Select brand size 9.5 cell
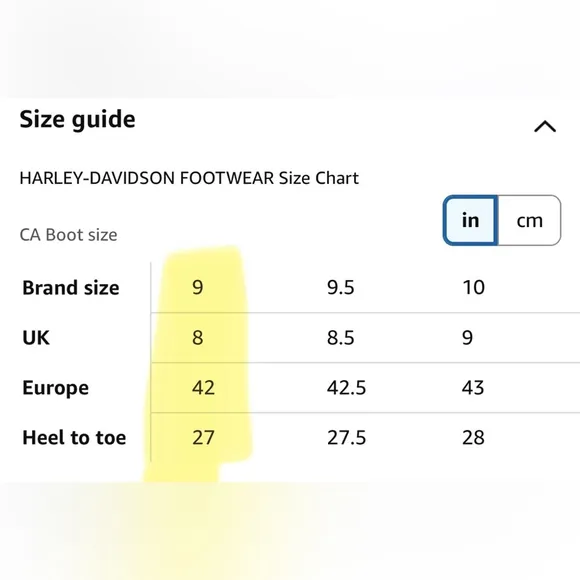Viewport: 580px width, 580px height. (x=340, y=287)
